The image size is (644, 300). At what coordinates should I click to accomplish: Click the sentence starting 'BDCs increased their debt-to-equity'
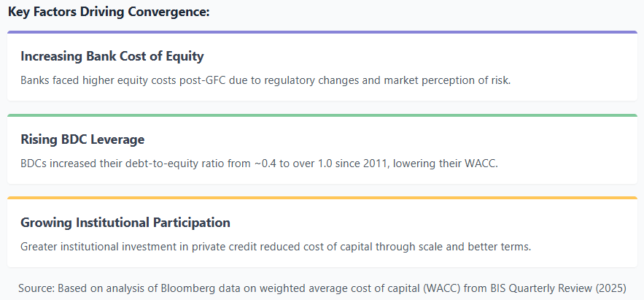[x=259, y=163]
